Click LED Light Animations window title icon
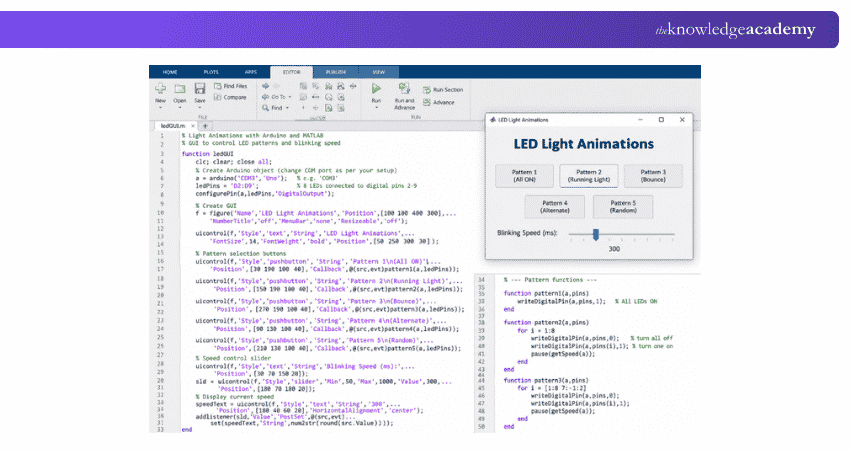 click(493, 120)
